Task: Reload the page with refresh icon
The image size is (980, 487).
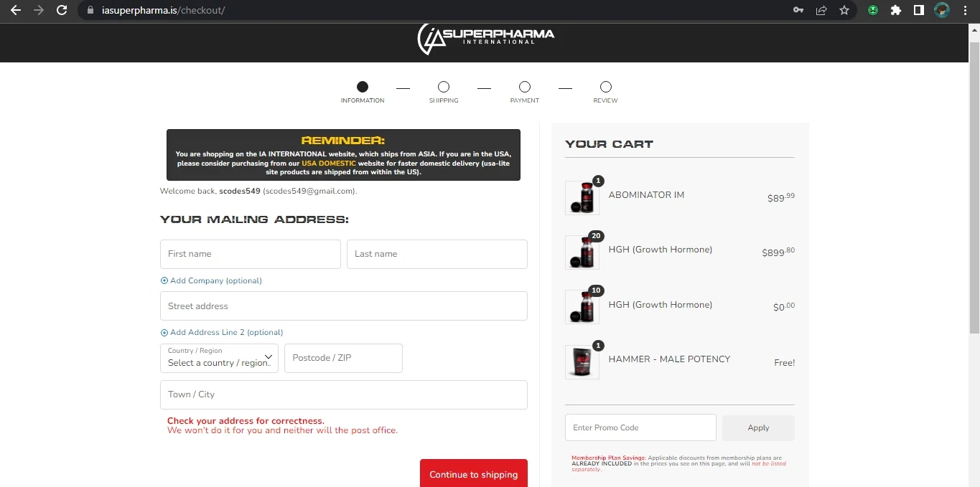Action: (62, 10)
